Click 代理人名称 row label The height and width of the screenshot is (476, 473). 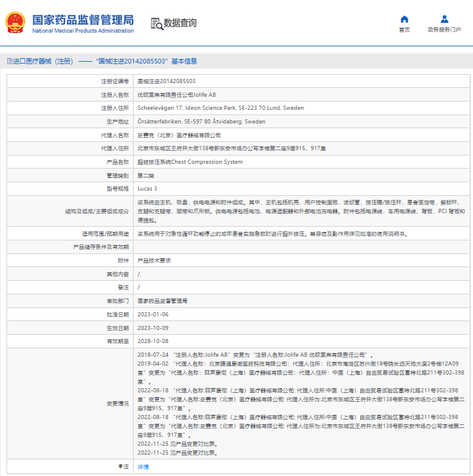[x=115, y=135]
